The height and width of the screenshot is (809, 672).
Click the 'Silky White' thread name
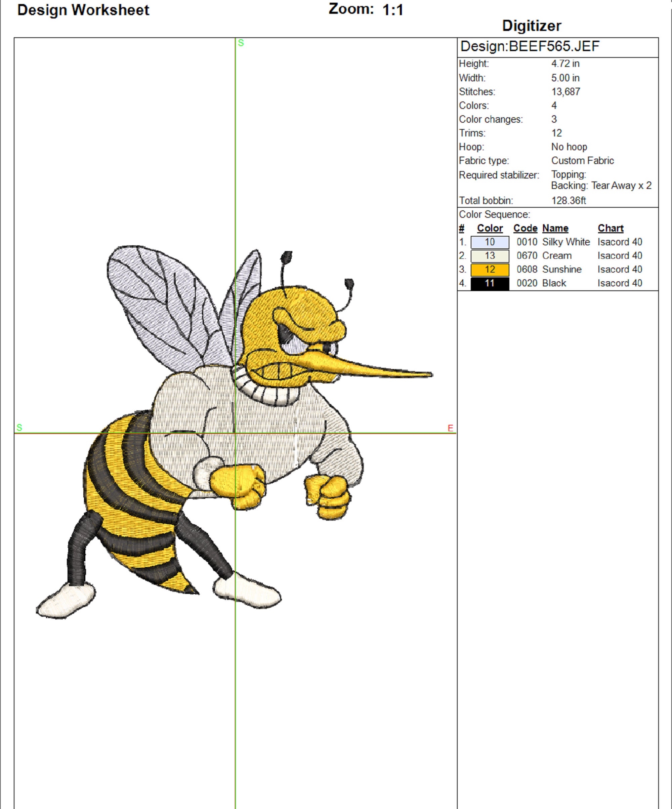[566, 242]
